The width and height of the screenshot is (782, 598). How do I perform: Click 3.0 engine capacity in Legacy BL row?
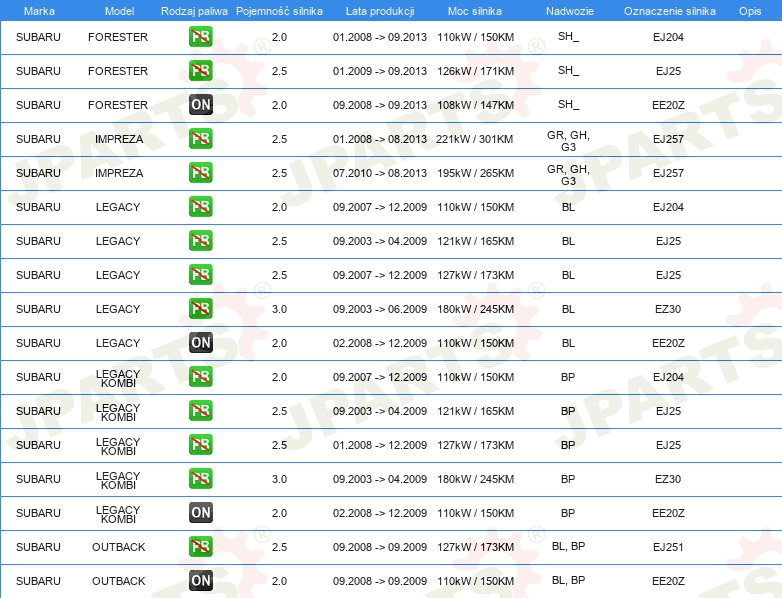[279, 309]
